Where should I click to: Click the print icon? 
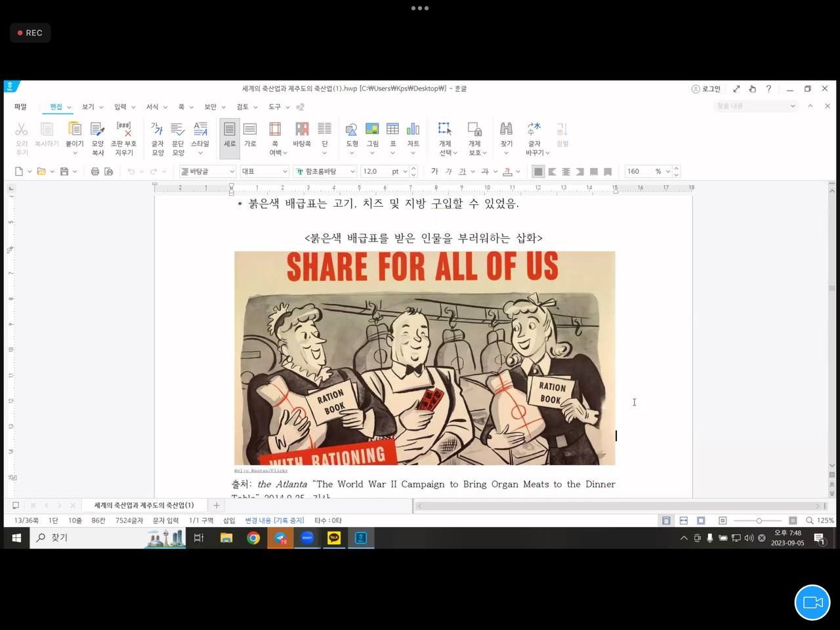click(x=95, y=171)
